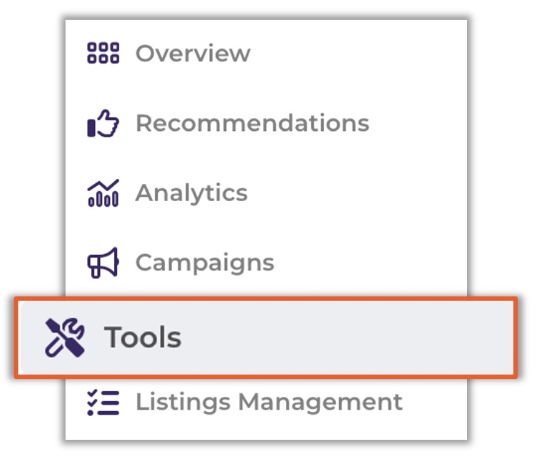The height and width of the screenshot is (462, 538).
Task: Open the Listings Management menu label
Action: click(269, 402)
